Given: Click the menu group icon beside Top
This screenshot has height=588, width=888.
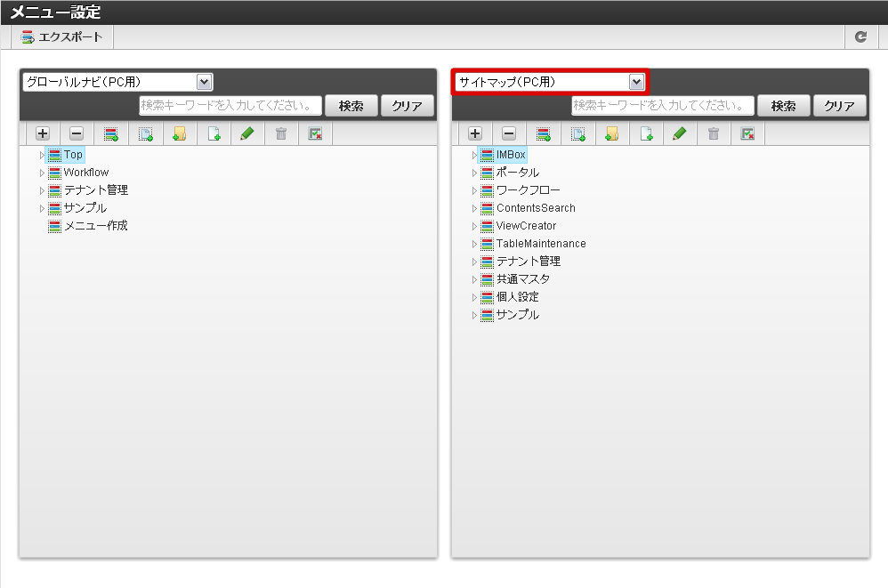Looking at the screenshot, I should pyautogui.click(x=54, y=155).
